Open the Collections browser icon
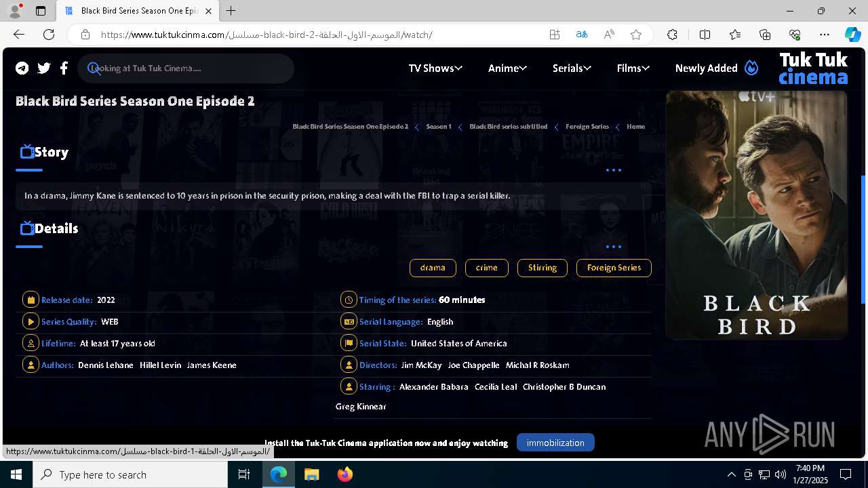 [x=765, y=35]
